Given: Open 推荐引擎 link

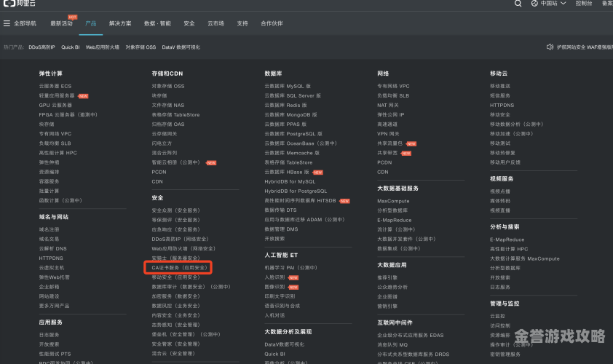Looking at the screenshot, I should tap(387, 277).
